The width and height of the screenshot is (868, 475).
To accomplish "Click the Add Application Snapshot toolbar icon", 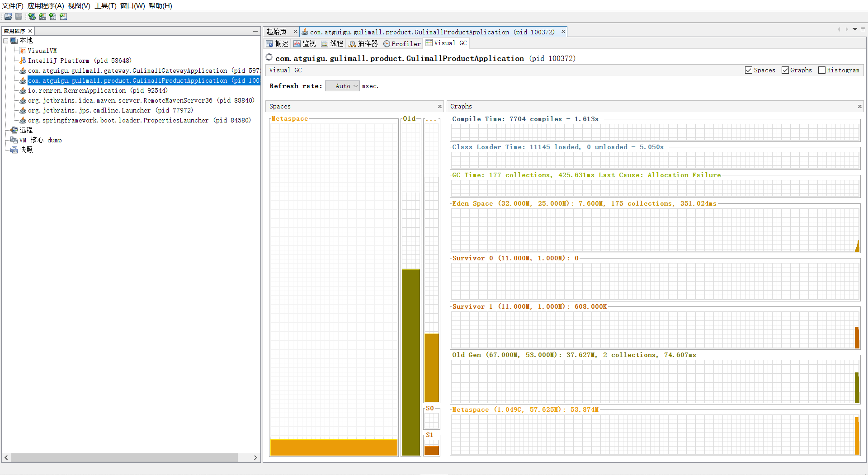I will click(x=63, y=17).
